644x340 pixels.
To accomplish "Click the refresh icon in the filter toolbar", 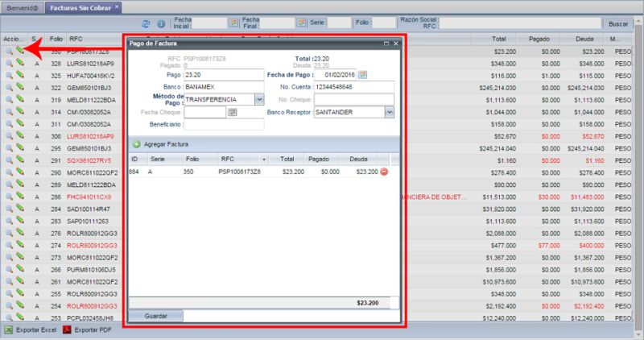I will click(x=147, y=24).
